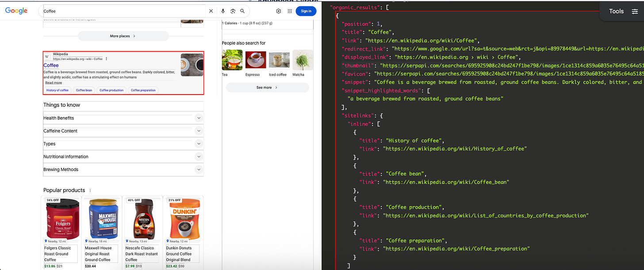Open the blue Coffee result title link

coord(51,65)
